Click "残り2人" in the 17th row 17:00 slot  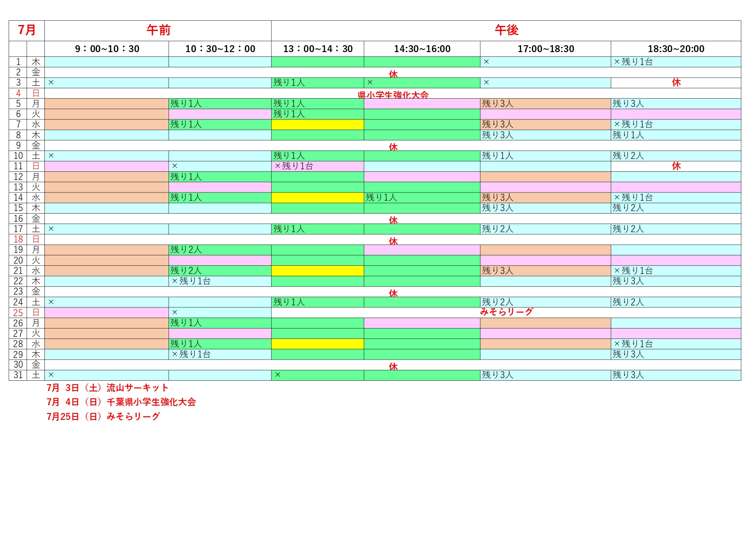[x=497, y=229]
